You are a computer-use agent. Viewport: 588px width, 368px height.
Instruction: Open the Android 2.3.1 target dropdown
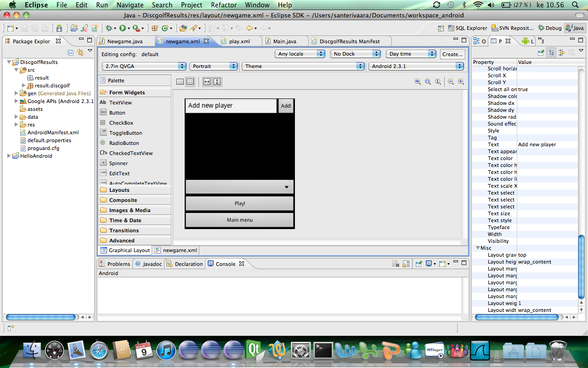click(x=416, y=66)
